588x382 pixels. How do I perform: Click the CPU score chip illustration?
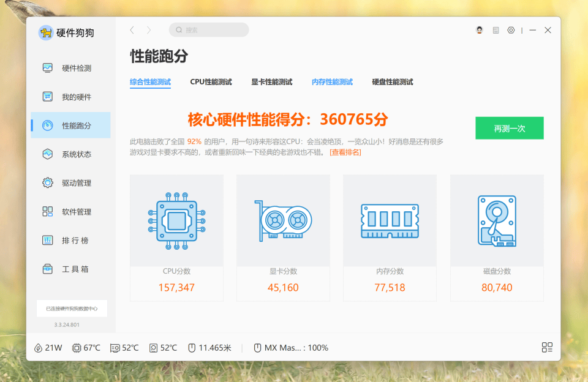[x=176, y=219]
